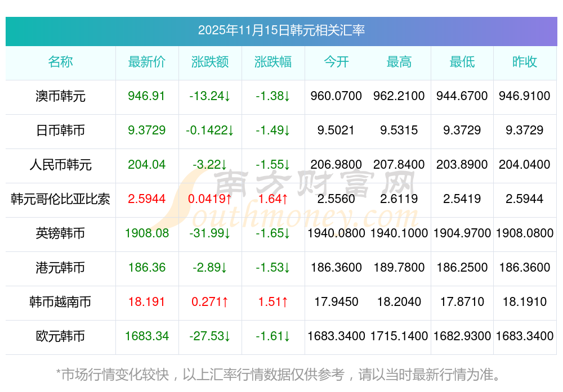Select latest price 1908.08
Viewport: 563px width, 392px height.
pyautogui.click(x=147, y=233)
